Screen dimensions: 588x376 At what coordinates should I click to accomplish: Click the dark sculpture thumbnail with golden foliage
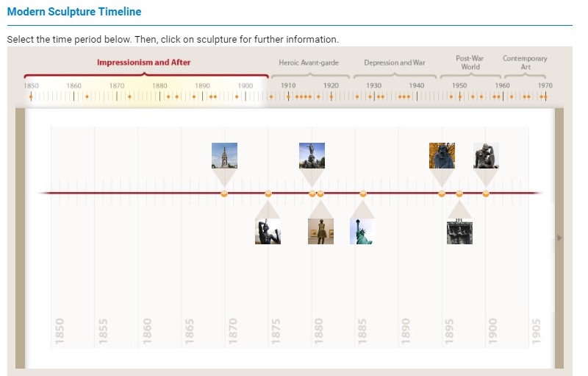[x=442, y=155]
